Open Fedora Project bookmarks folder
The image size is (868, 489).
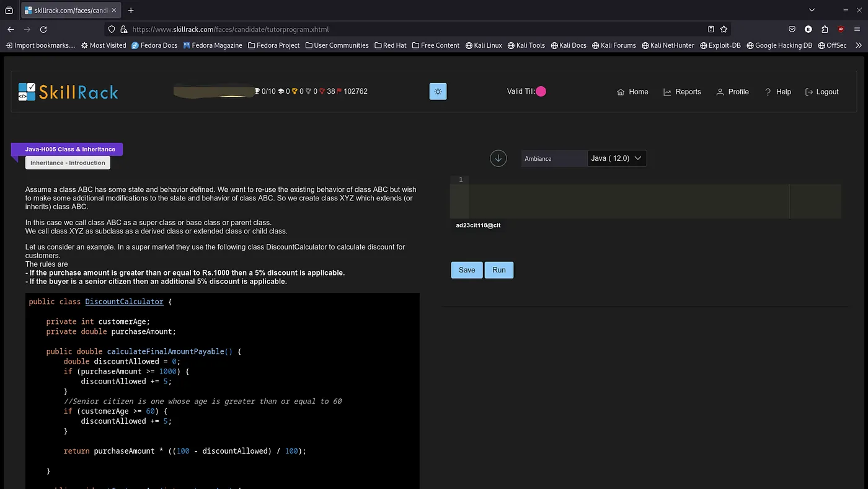pos(273,45)
